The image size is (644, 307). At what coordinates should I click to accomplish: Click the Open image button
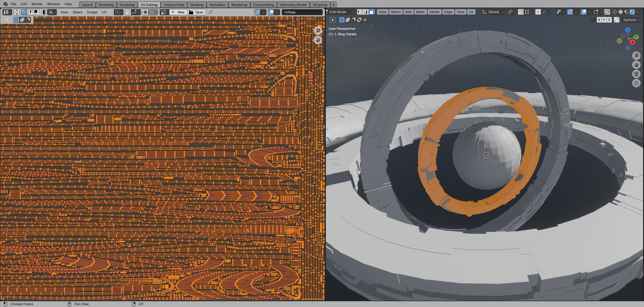tap(196, 12)
